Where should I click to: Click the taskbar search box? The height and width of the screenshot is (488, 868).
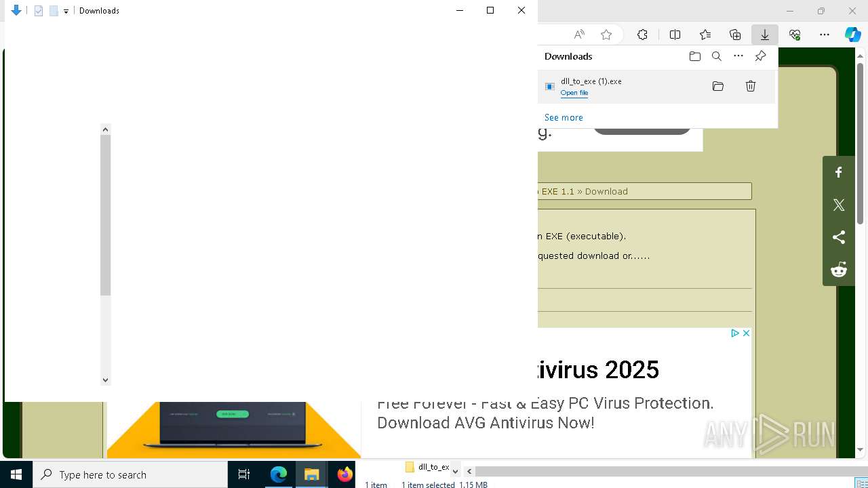pyautogui.click(x=130, y=474)
